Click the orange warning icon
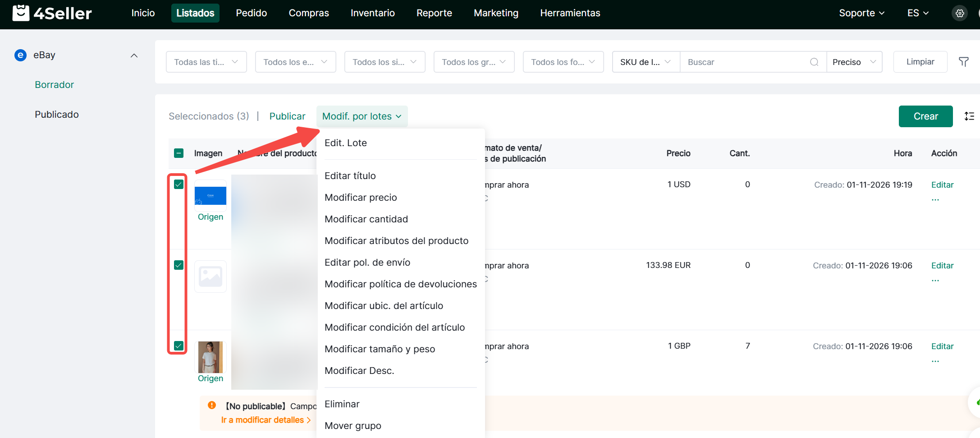The width and height of the screenshot is (980, 438). click(x=212, y=405)
